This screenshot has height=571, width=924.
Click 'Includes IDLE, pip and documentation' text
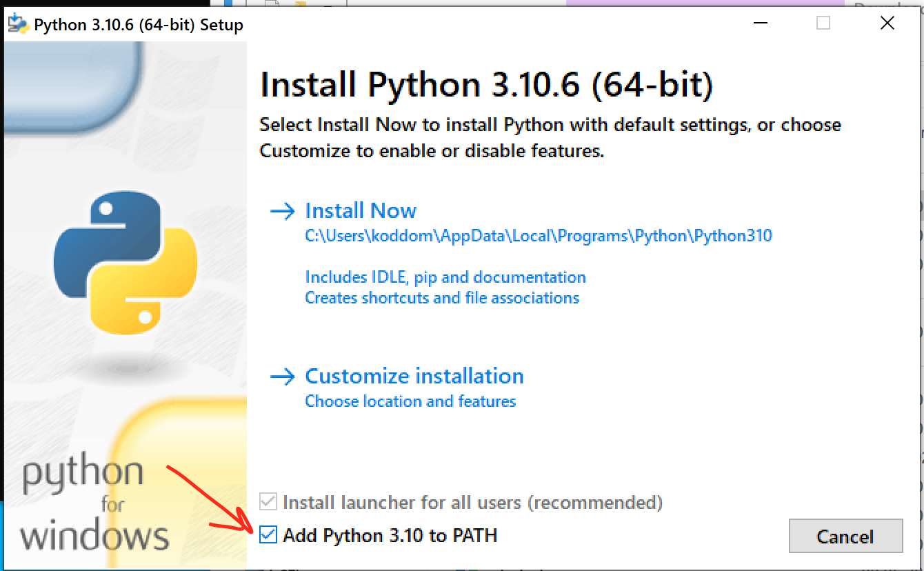[445, 277]
